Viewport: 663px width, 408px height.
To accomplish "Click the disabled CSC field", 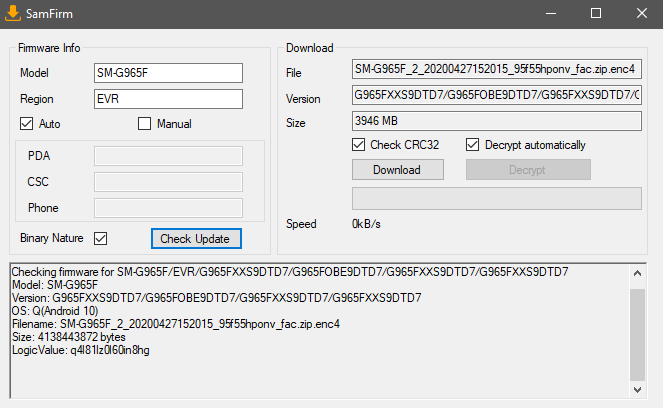I will 168,182.
